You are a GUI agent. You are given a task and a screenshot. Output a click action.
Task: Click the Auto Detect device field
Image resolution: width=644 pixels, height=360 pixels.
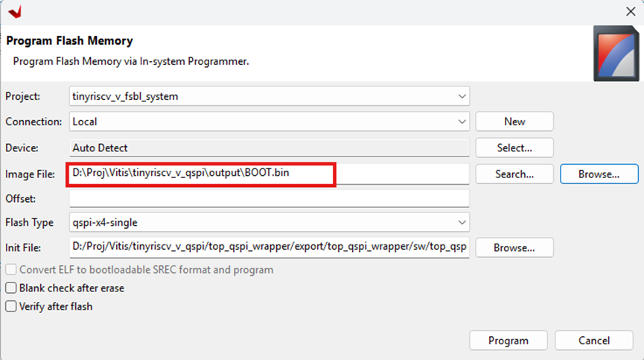click(269, 148)
